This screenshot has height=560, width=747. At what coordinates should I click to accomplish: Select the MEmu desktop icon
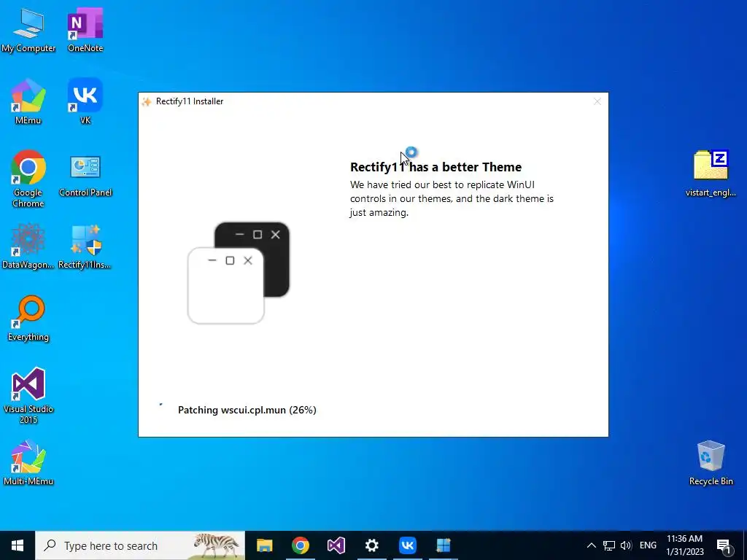pos(28,102)
